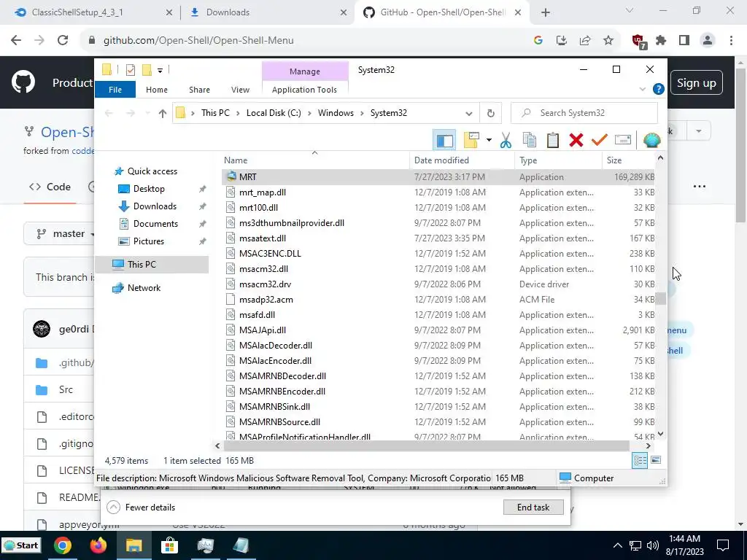This screenshot has height=560, width=747.
Task: Select Quick access in navigation pane
Action: (152, 171)
